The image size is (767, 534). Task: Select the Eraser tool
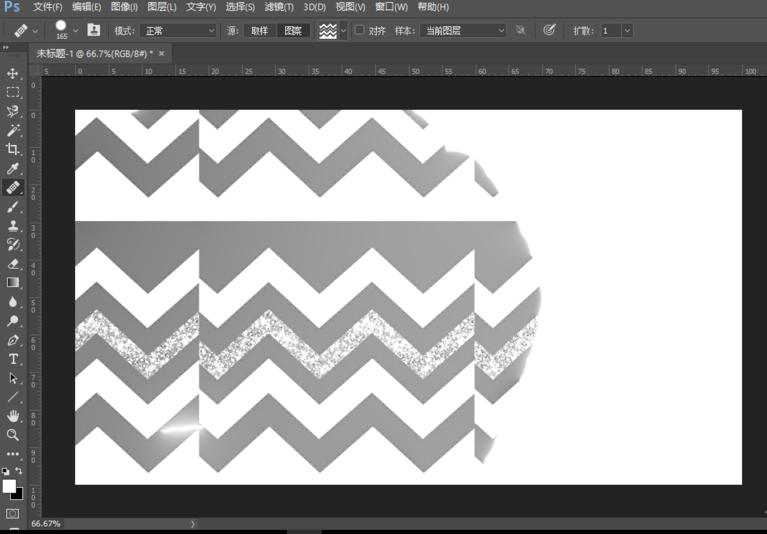(x=13, y=264)
